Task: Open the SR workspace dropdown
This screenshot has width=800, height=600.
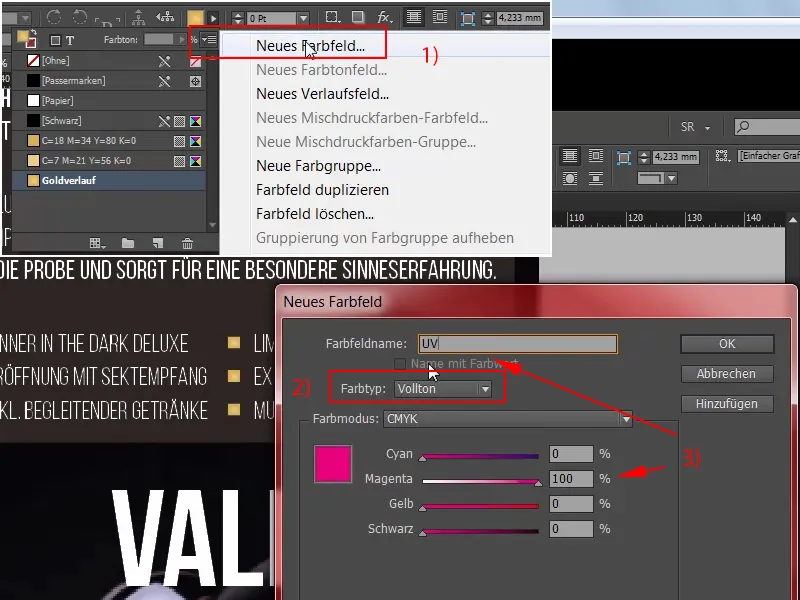Action: click(x=707, y=128)
